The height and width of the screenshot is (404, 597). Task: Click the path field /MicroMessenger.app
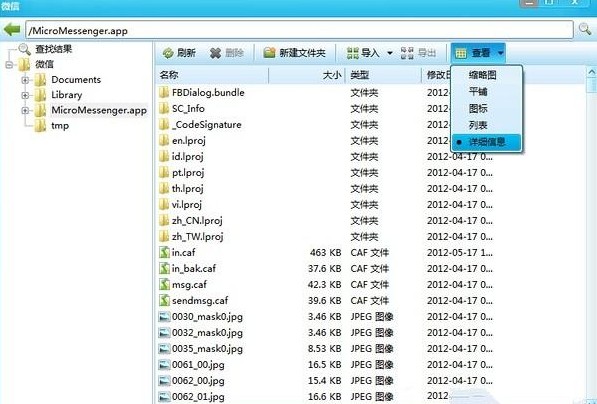[299, 30]
